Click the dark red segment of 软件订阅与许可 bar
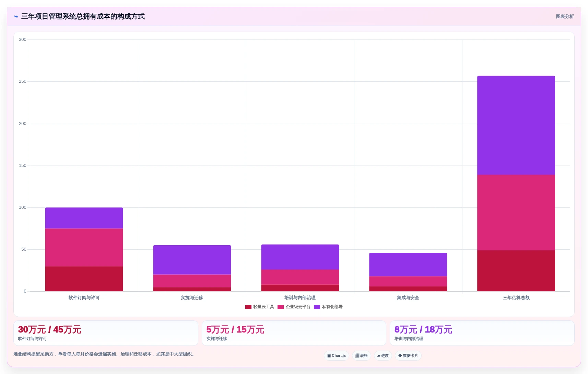This screenshot has width=588, height=374. click(84, 279)
